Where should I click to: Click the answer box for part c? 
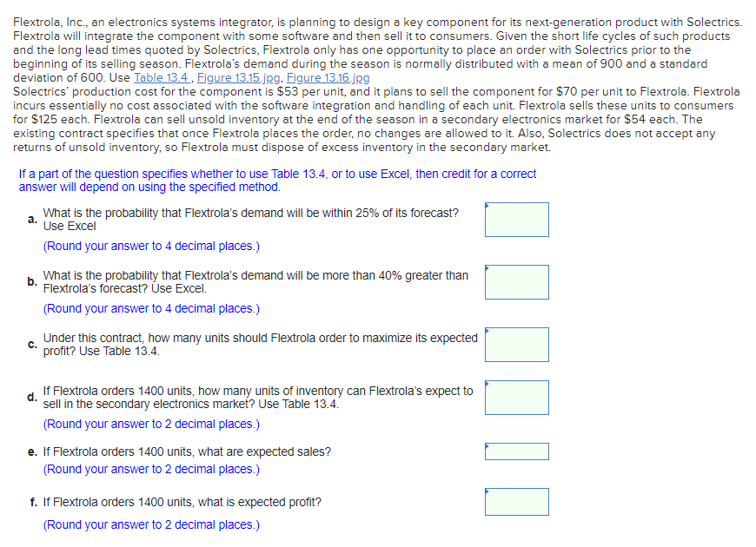tap(517, 345)
